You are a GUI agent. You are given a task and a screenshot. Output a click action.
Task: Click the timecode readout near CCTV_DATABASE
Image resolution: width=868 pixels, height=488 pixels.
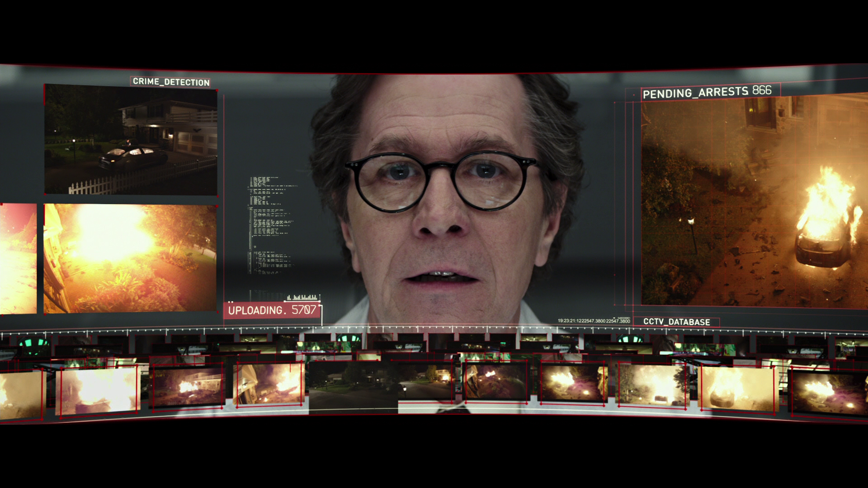593,321
